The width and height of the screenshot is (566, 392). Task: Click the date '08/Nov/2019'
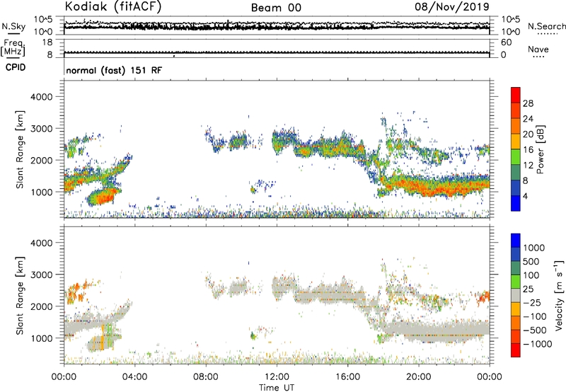point(452,6)
